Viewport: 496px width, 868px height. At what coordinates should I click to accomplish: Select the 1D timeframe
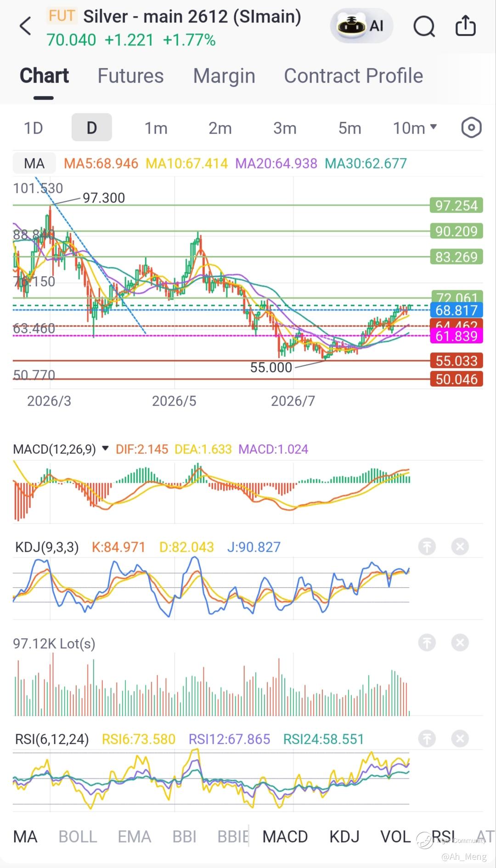[x=33, y=128]
